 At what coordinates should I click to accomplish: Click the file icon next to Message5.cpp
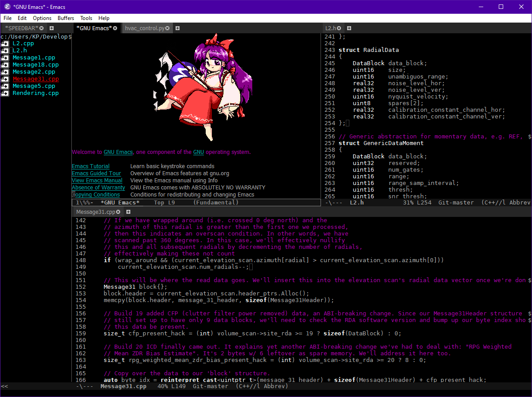tap(5, 86)
